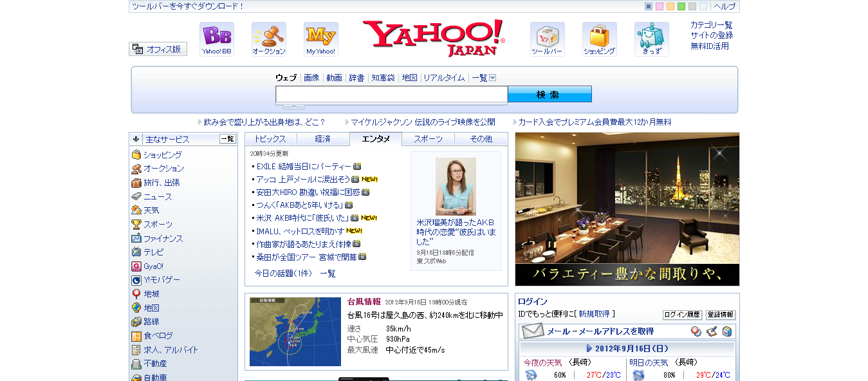Image resolution: width=868 pixels, height=381 pixels.
Task: Select the dark blue theme swatch
Action: pos(649,6)
